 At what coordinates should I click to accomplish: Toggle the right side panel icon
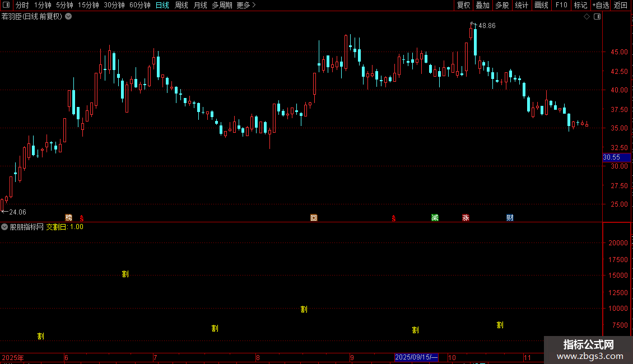coord(598,17)
